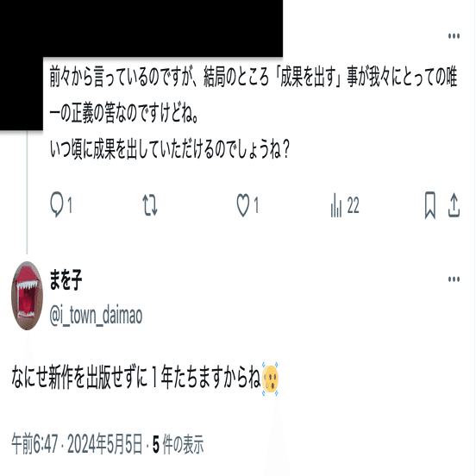Click the 午前6:47 · 2024年5月5日 timestamp
476x476 pixels.
click(77, 444)
